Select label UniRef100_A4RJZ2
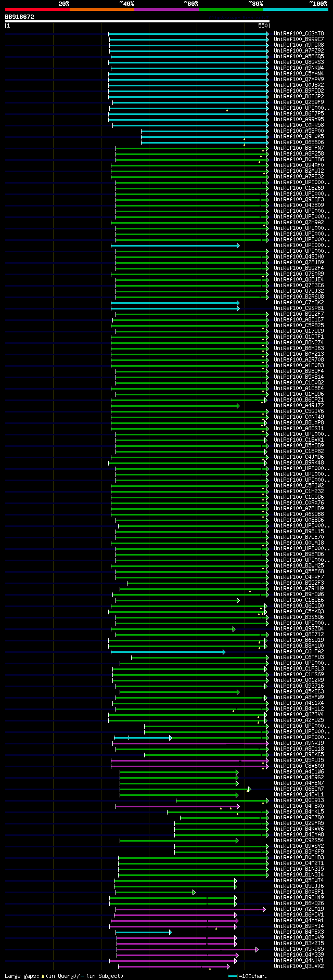The image size is (333, 980). [x=299, y=405]
